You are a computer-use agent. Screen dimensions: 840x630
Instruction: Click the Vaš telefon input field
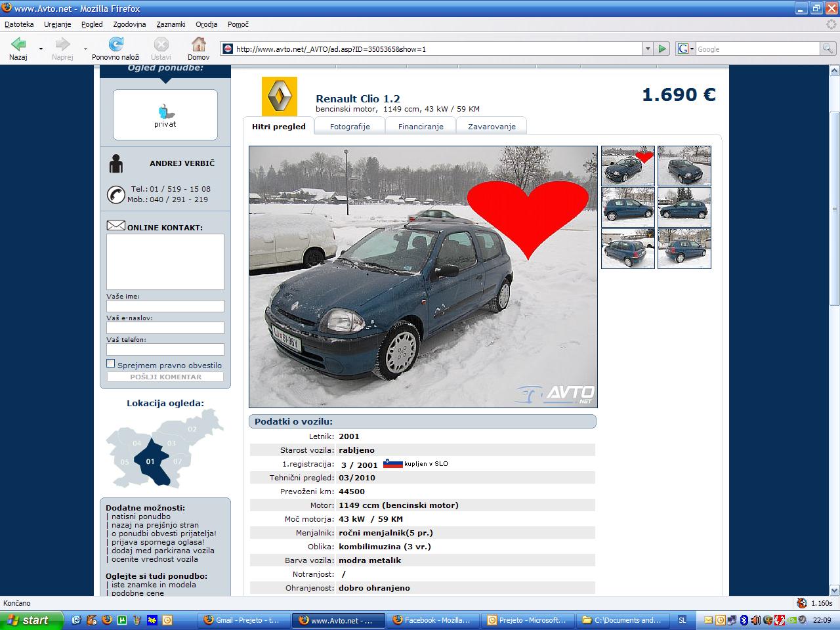tap(165, 350)
